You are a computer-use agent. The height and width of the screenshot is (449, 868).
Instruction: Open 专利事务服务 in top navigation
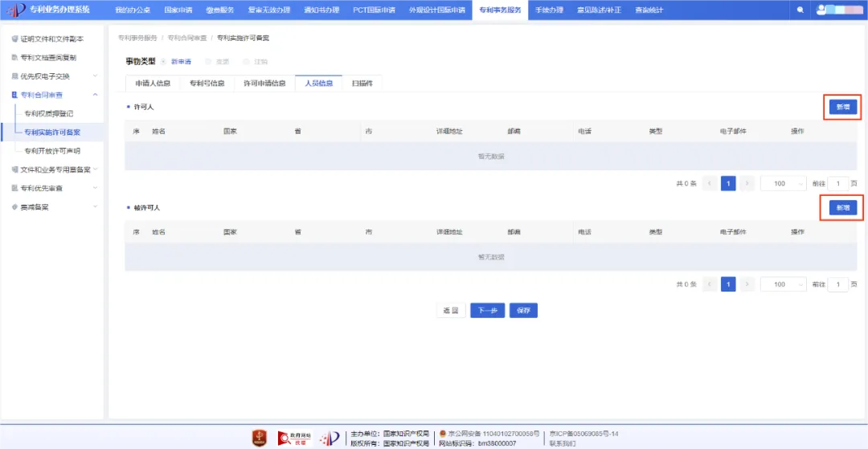coord(500,10)
